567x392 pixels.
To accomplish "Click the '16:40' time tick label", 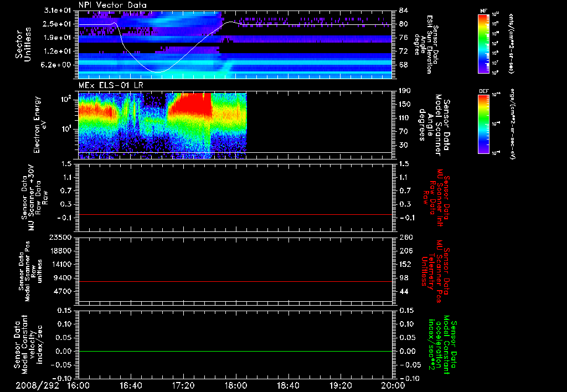I will [x=131, y=385].
